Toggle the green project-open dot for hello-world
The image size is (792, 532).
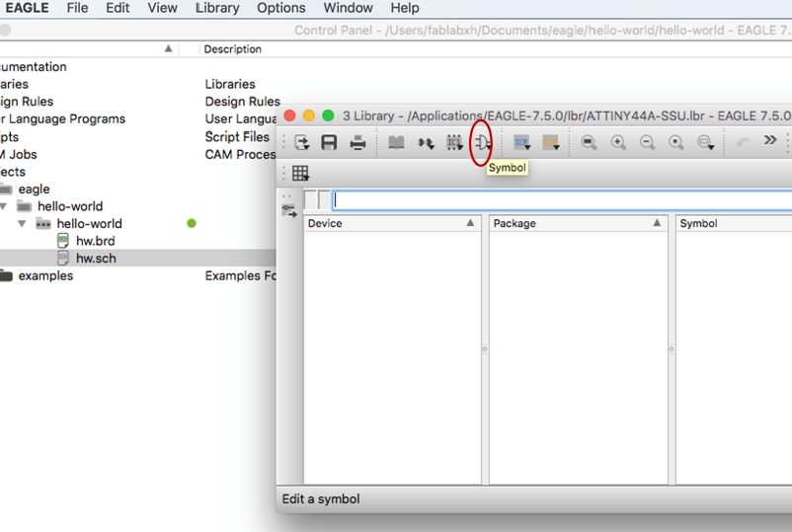(x=192, y=223)
